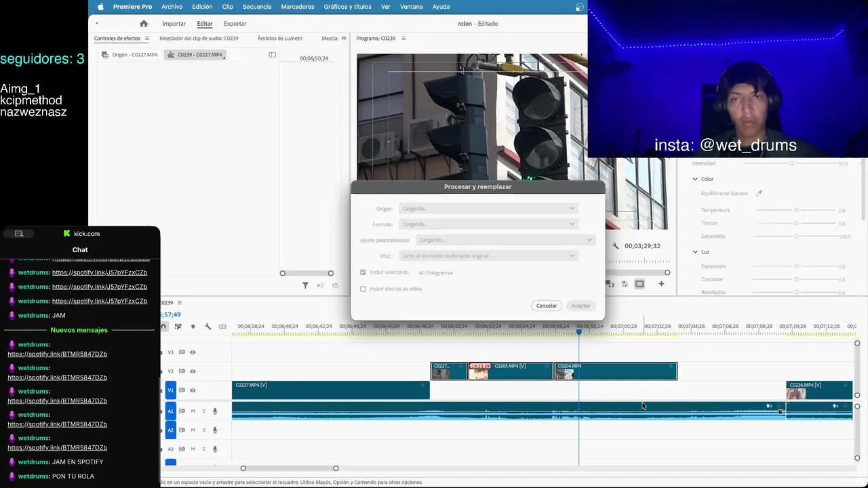Click the Program Monitor wrench settings icon
Image resolution: width=868 pixels, height=488 pixels.
pos(616,245)
